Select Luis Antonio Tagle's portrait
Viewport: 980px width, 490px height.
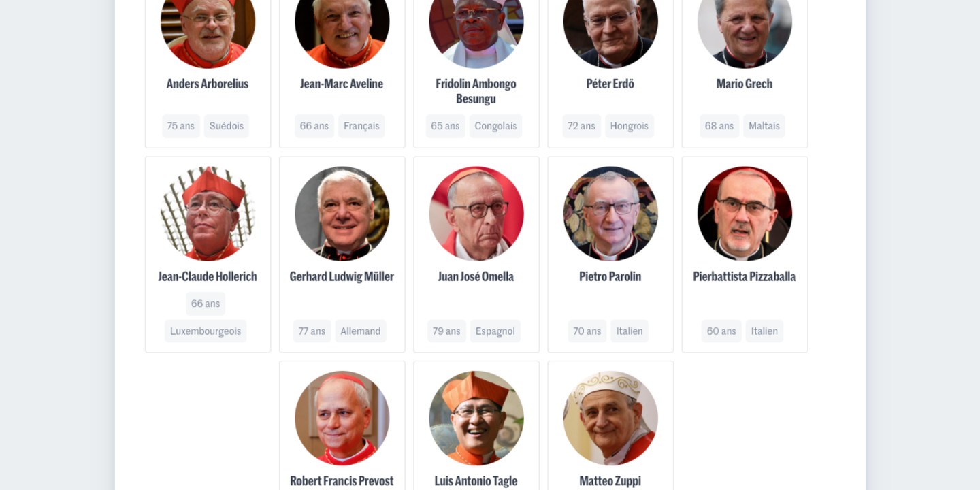(x=476, y=418)
